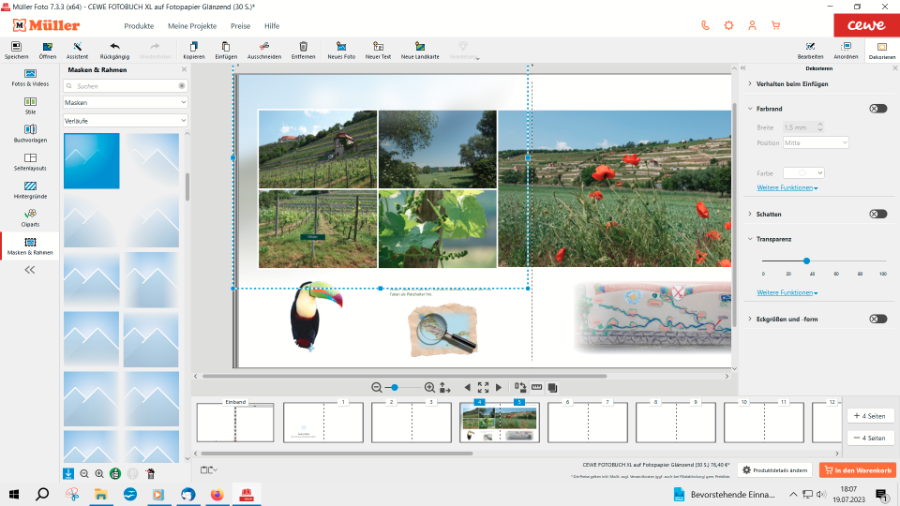
Task: Click the Ausschneiden cut icon
Action: (264, 47)
